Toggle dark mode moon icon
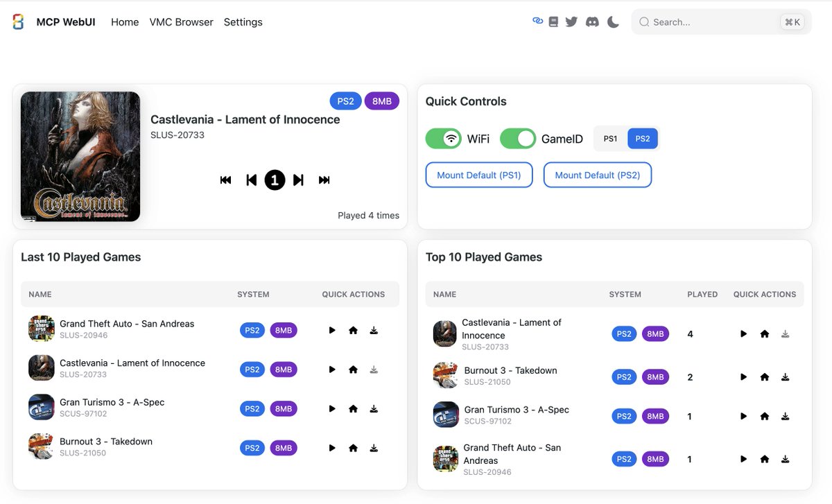 coord(613,22)
